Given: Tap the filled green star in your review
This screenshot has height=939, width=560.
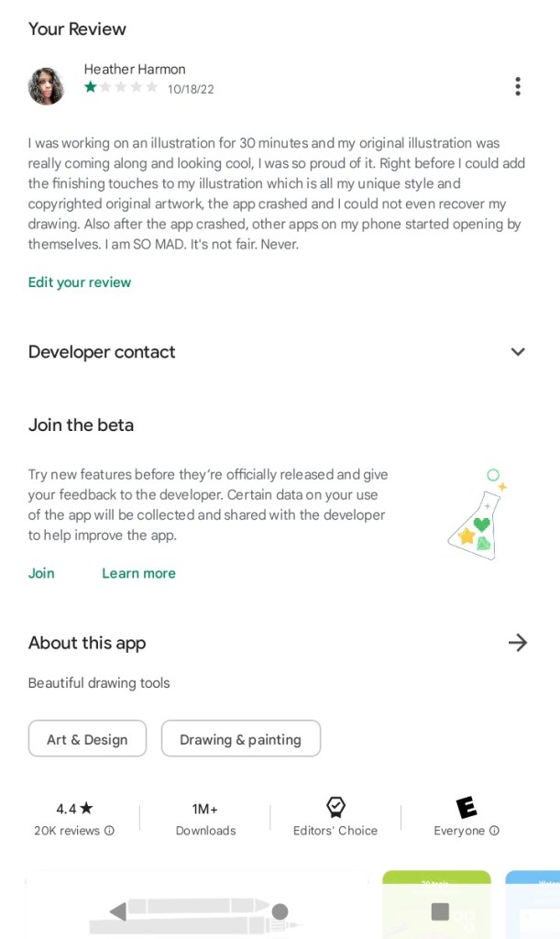Looking at the screenshot, I should pyautogui.click(x=91, y=88).
